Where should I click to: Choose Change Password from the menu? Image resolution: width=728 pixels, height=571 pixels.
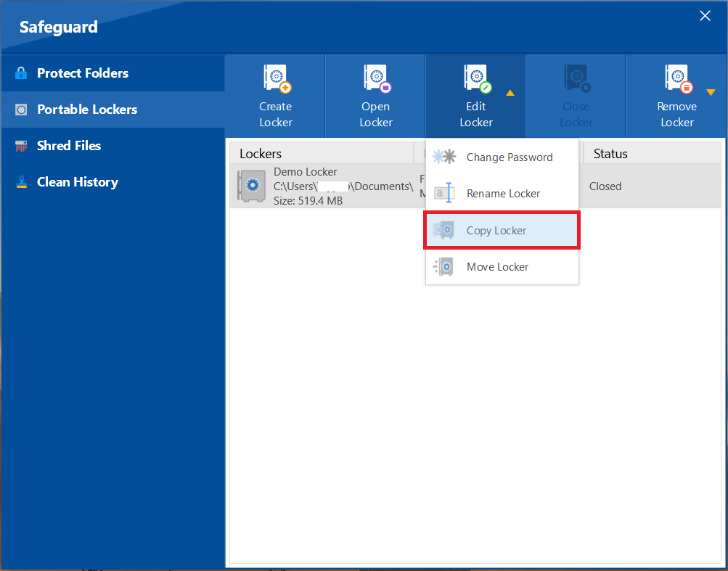point(502,157)
